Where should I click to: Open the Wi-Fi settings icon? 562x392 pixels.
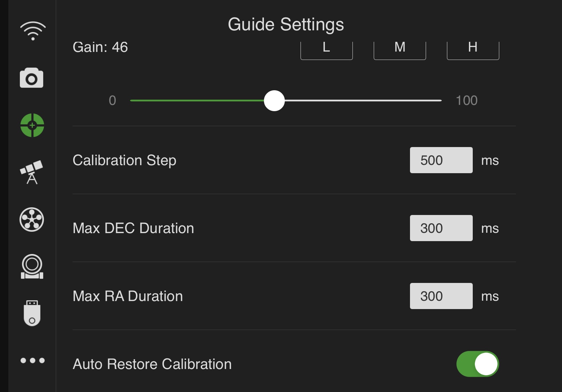(x=32, y=31)
